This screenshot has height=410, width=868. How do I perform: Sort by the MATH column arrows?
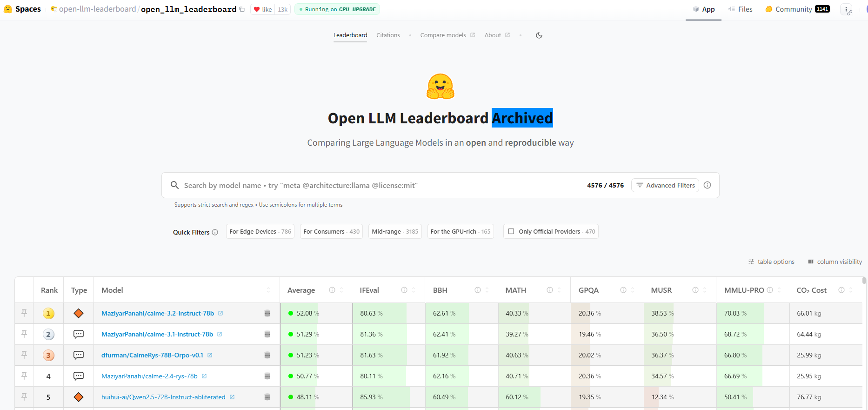click(559, 290)
